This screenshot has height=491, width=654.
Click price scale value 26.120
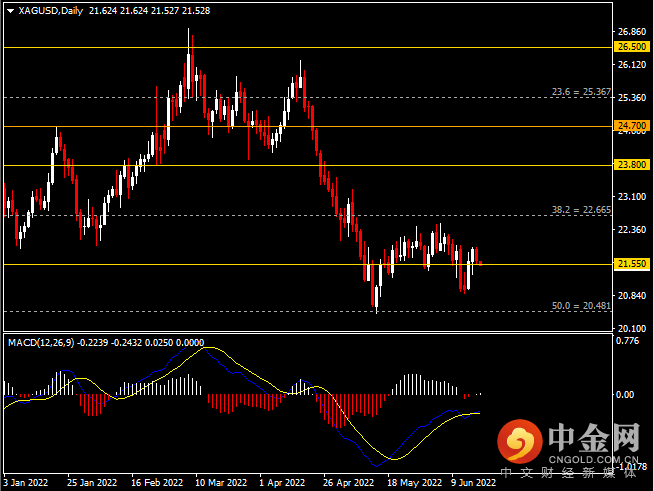tap(632, 65)
